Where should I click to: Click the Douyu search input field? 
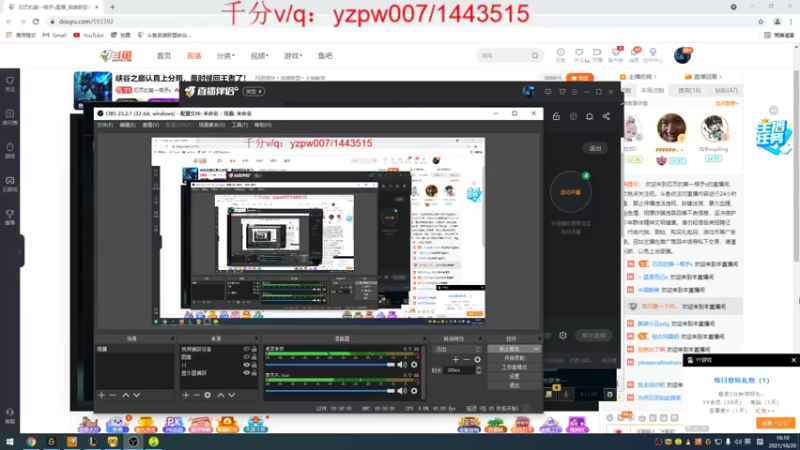coord(504,56)
